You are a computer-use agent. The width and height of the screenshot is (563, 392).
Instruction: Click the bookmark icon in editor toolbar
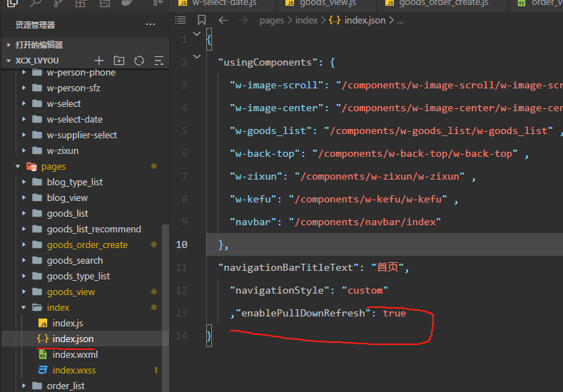pos(202,20)
